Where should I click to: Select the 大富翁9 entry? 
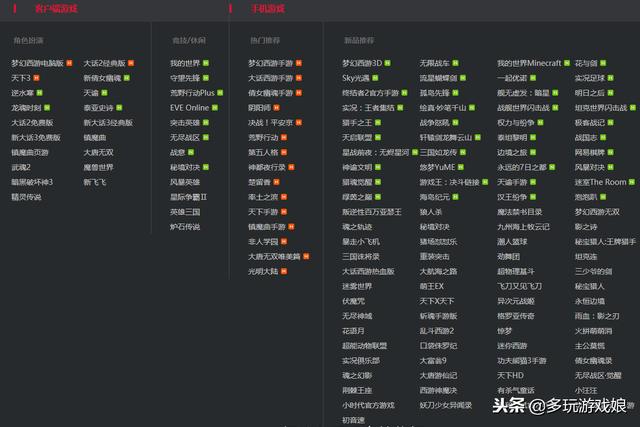(433, 360)
